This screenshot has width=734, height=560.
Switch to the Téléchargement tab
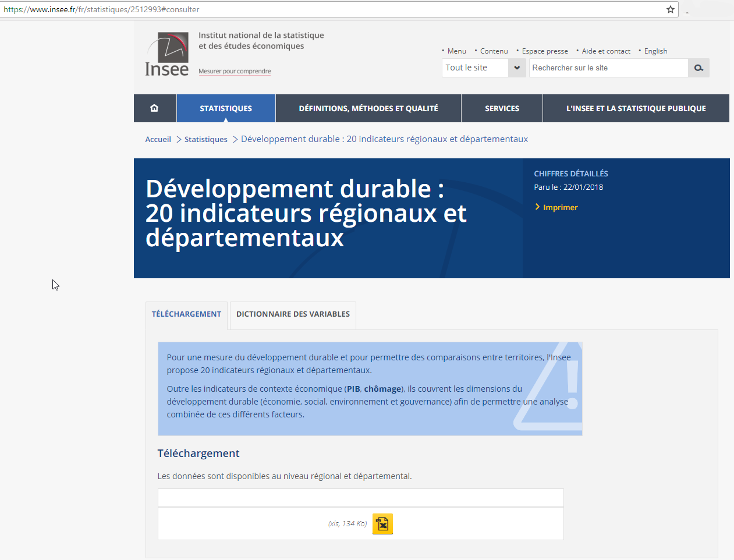point(186,314)
